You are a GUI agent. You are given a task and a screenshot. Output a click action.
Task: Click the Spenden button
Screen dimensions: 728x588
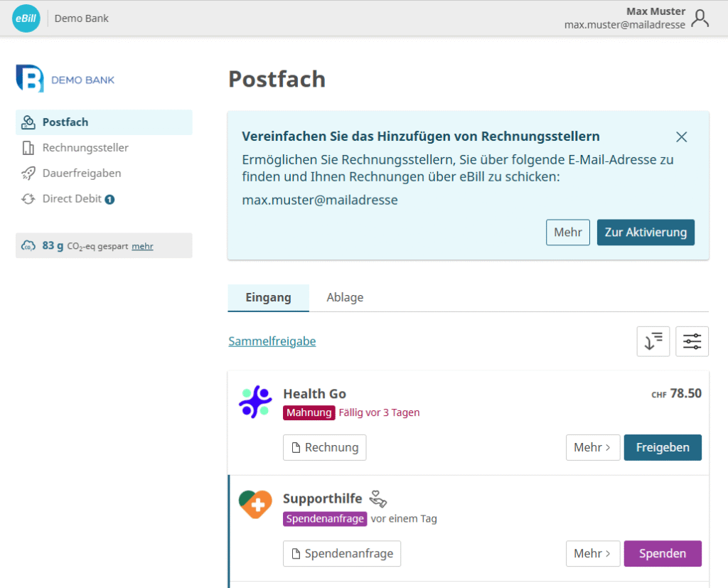tap(663, 554)
